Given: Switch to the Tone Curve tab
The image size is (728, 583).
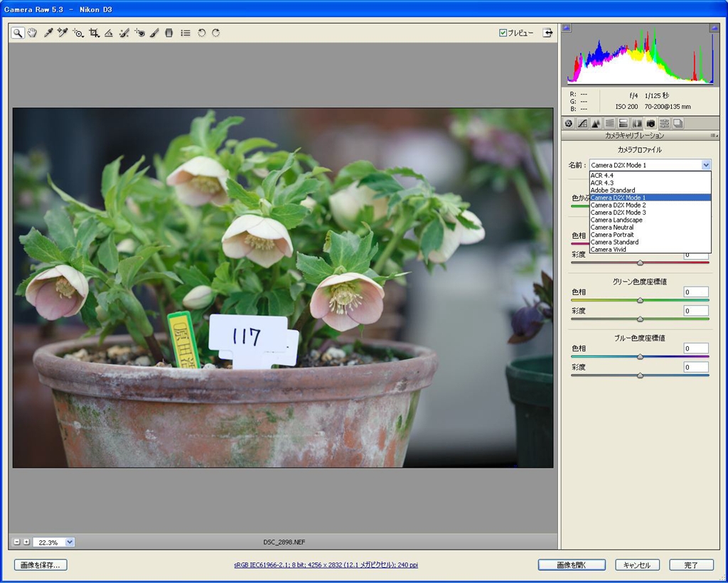Looking at the screenshot, I should (582, 124).
